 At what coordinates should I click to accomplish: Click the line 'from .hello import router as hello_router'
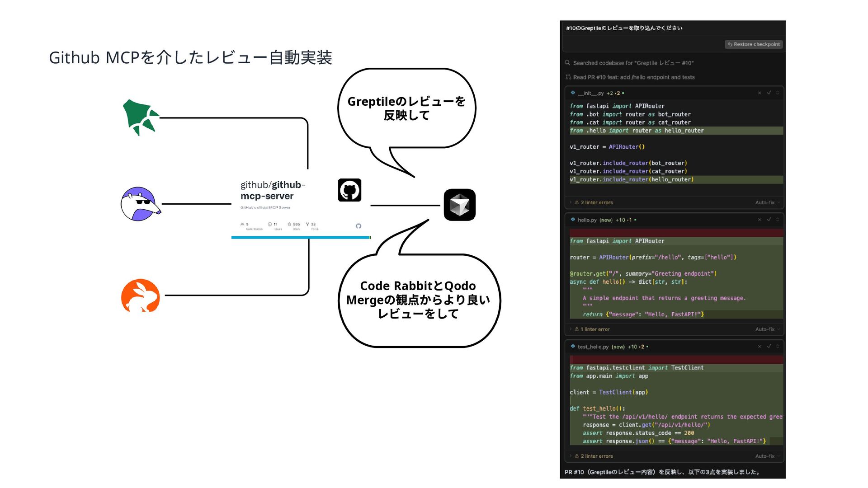[637, 131]
